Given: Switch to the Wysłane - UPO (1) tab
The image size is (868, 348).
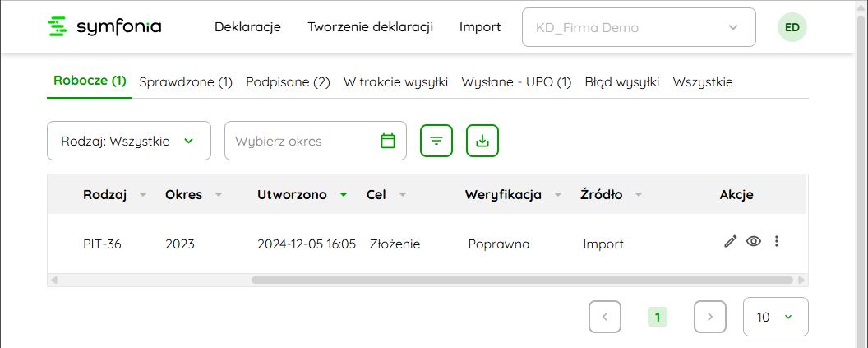Looking at the screenshot, I should (516, 82).
